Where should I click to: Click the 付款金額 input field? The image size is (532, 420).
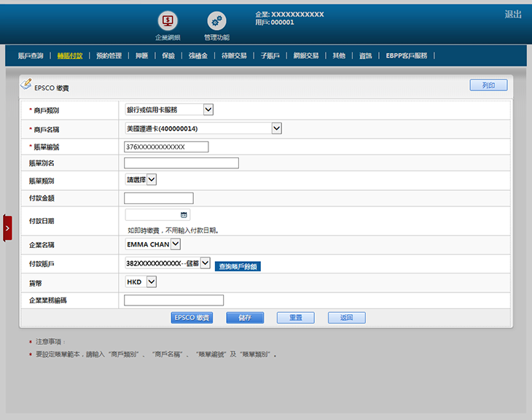(x=159, y=198)
